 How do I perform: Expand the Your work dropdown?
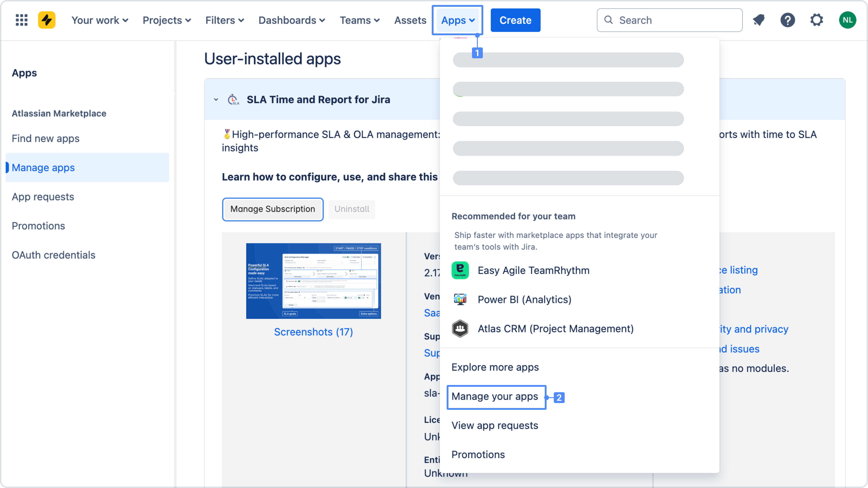point(100,20)
